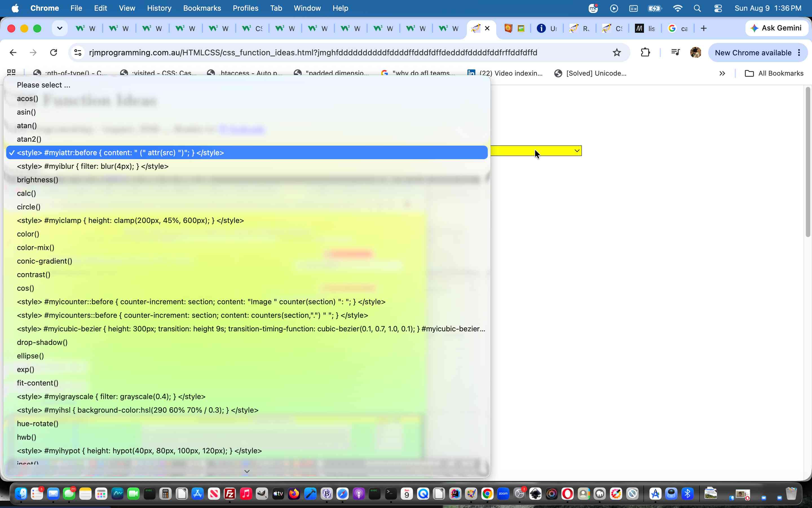This screenshot has width=812, height=508.
Task: Open the View menu
Action: coord(127,8)
